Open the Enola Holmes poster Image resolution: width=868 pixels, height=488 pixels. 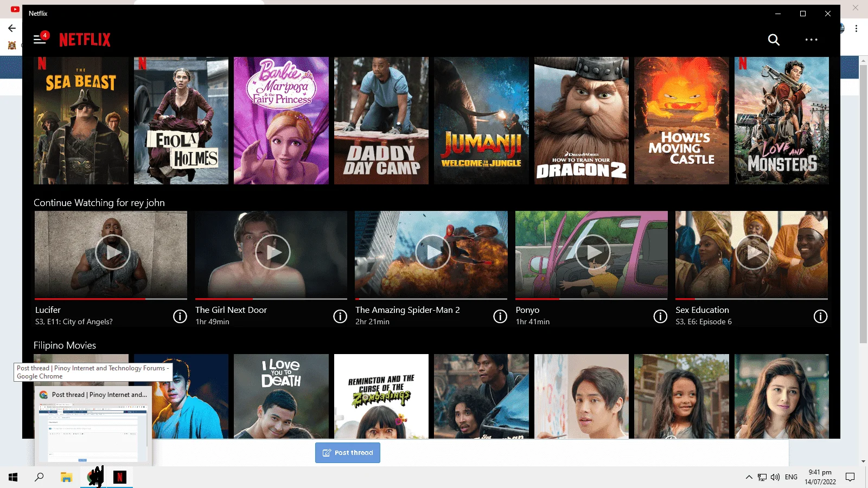[181, 120]
